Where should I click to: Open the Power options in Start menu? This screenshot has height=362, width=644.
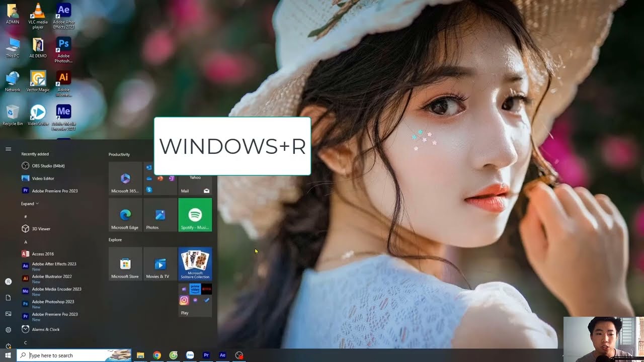pos(8,346)
